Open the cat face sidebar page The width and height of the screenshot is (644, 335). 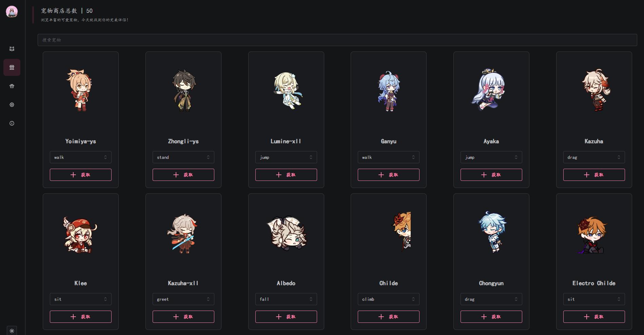[12, 49]
